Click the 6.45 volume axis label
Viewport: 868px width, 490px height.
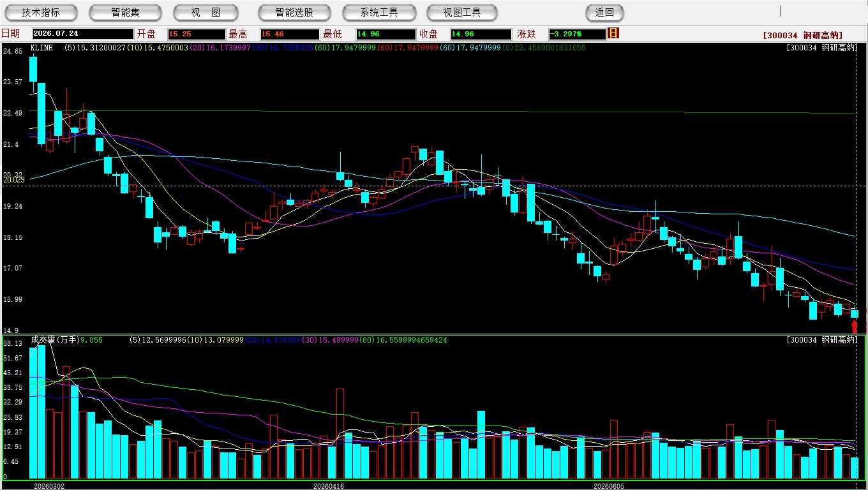click(11, 461)
